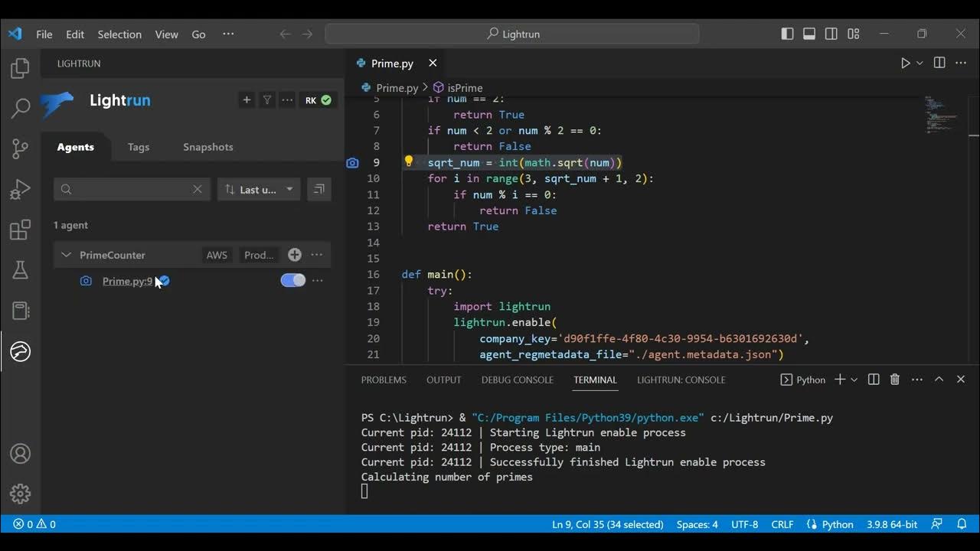Click the collapse all agents icon
980x551 pixels.
(318, 189)
